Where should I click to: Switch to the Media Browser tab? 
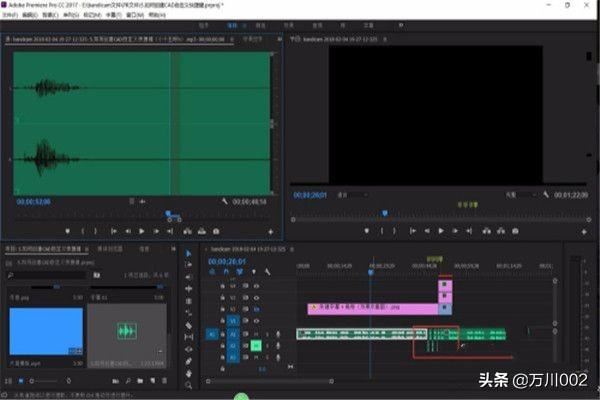tap(110, 249)
